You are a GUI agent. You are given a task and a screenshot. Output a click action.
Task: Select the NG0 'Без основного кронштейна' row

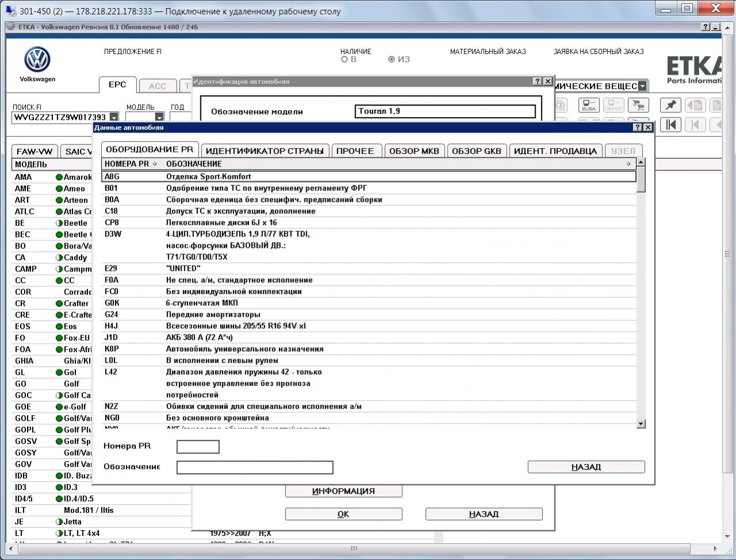tap(369, 418)
